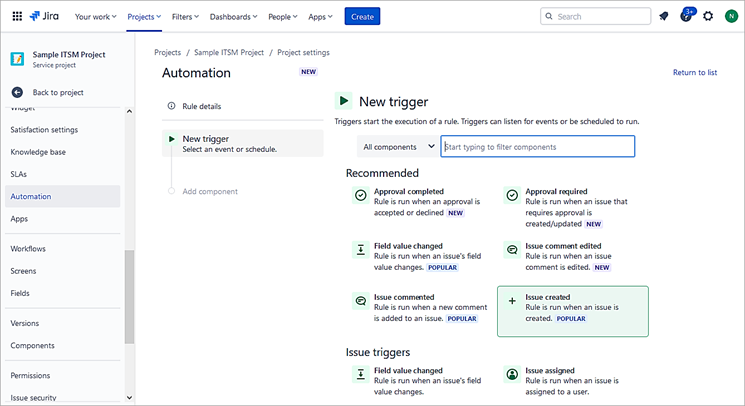This screenshot has width=745, height=406.
Task: Open the Filters menu
Action: pyautogui.click(x=184, y=16)
